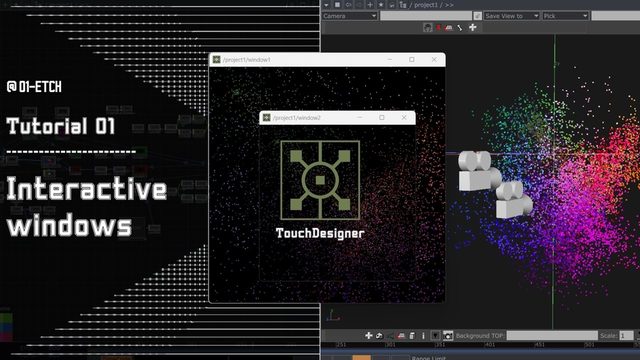Click the 'Tutorial 01' text

coord(61,126)
